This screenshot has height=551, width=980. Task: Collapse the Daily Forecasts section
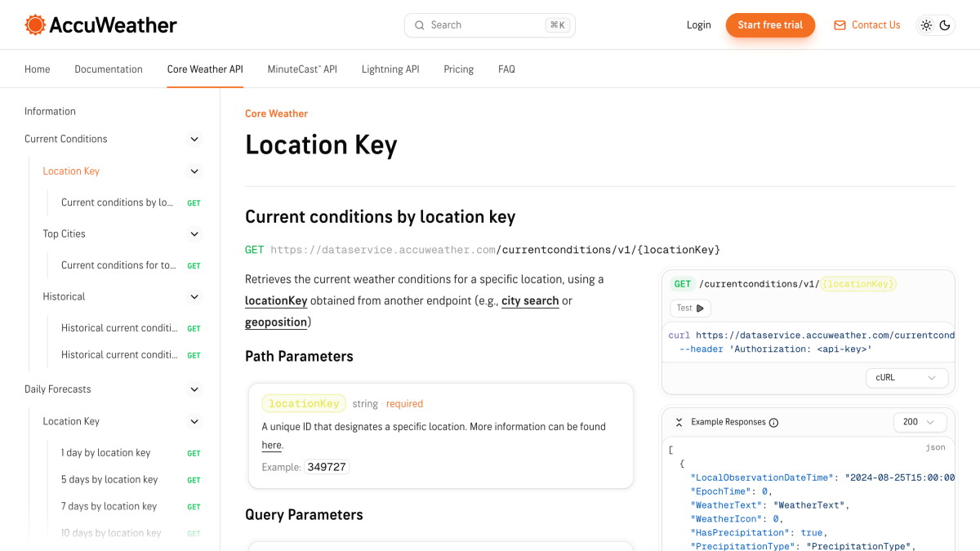pos(194,389)
